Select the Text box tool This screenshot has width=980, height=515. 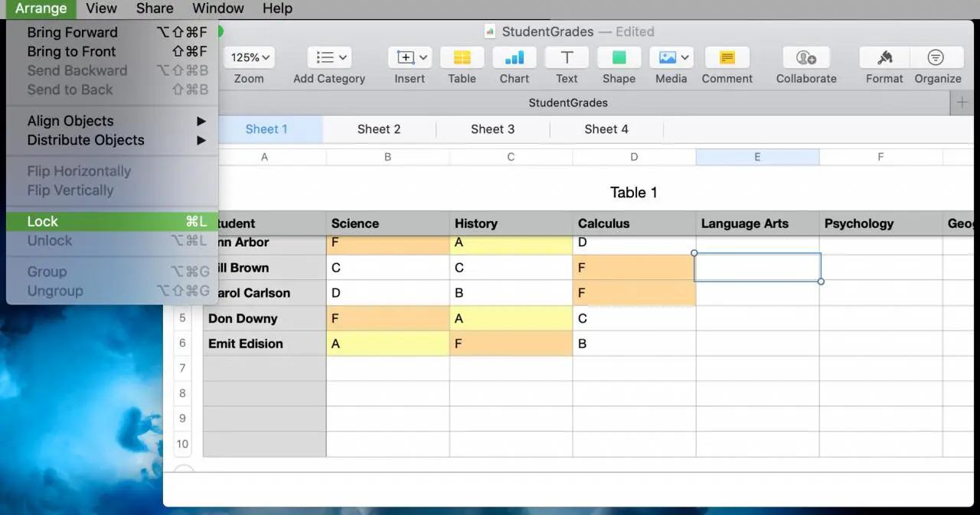(567, 58)
